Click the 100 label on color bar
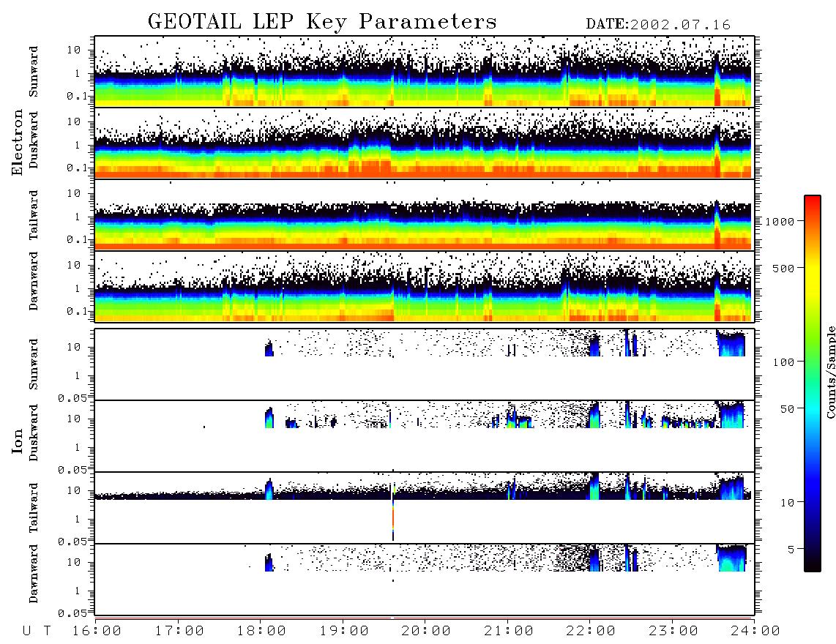 (x=783, y=362)
